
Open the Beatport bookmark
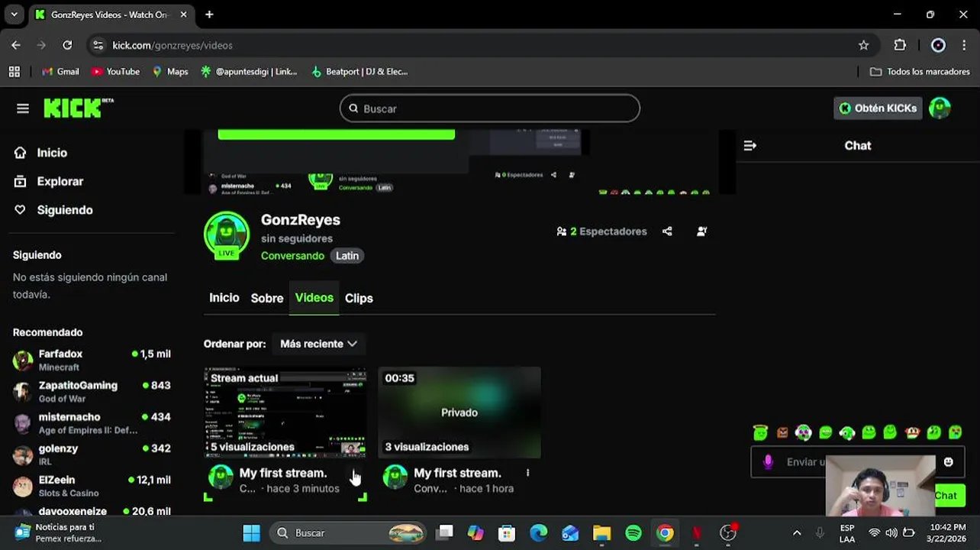coord(359,72)
